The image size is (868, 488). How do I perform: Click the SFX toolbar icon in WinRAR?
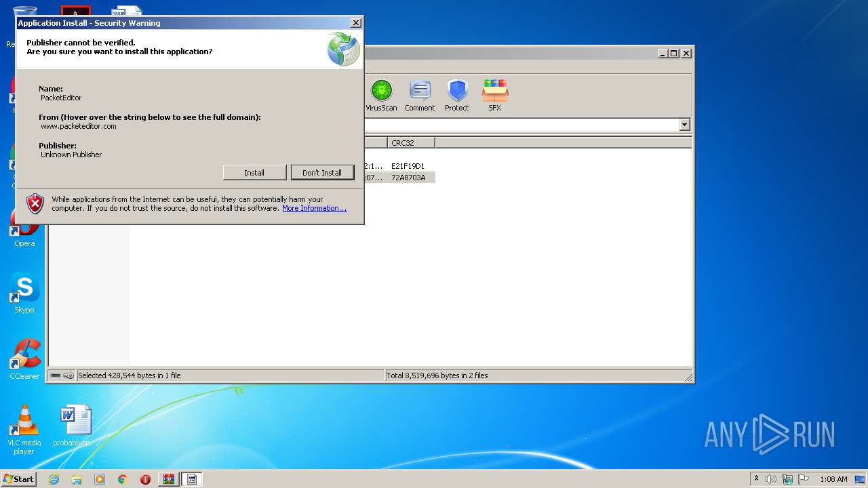pos(495,96)
